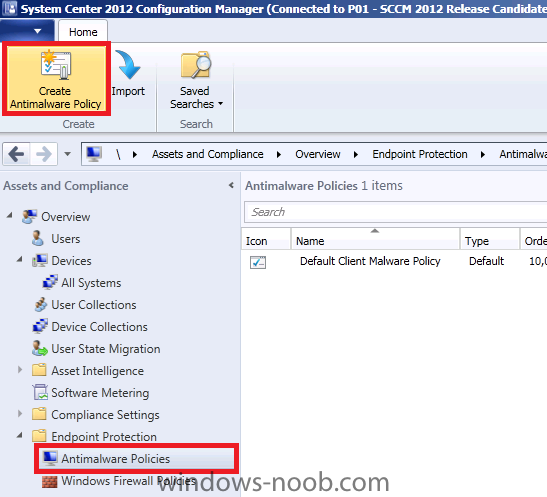Sort by the Type column header

[x=490, y=239]
